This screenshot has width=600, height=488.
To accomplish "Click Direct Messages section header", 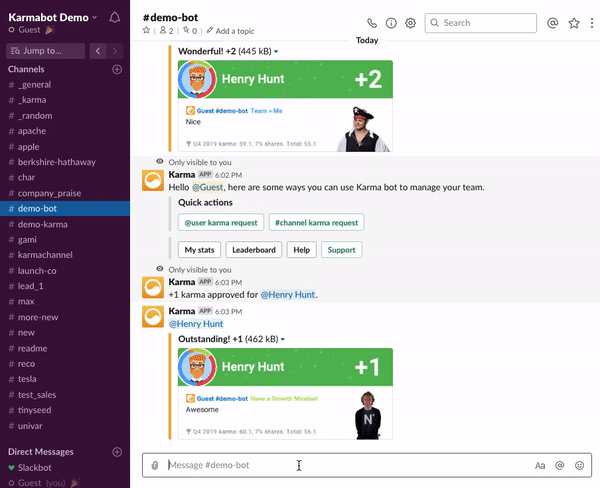I will pos(41,452).
